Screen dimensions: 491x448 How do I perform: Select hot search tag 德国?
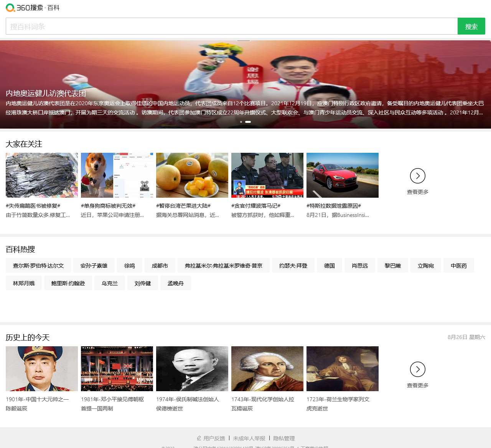(x=330, y=266)
